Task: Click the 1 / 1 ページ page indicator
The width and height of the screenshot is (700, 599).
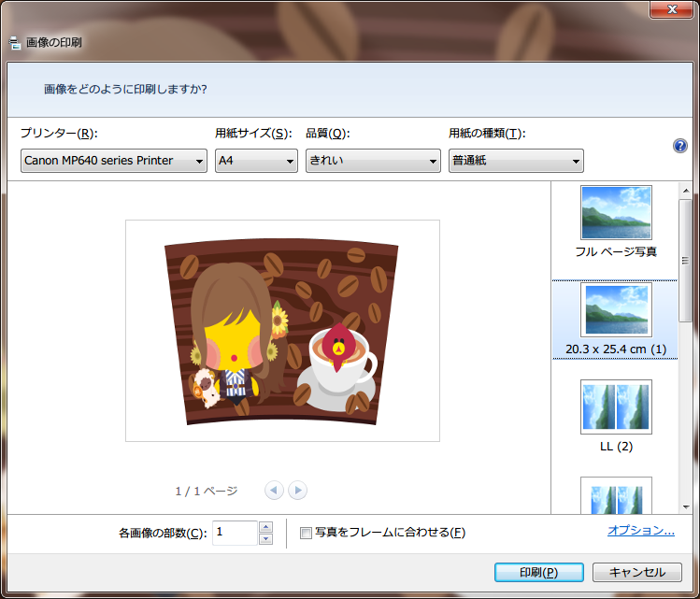Action: pyautogui.click(x=207, y=492)
